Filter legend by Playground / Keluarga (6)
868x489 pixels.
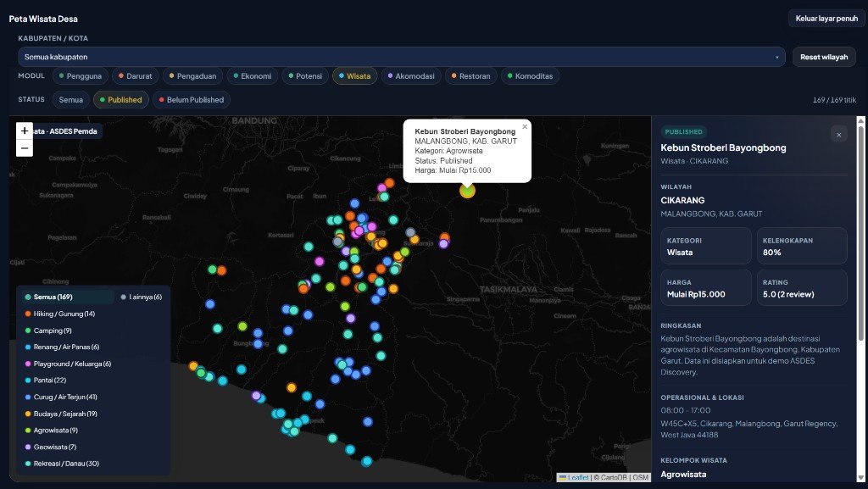point(68,364)
